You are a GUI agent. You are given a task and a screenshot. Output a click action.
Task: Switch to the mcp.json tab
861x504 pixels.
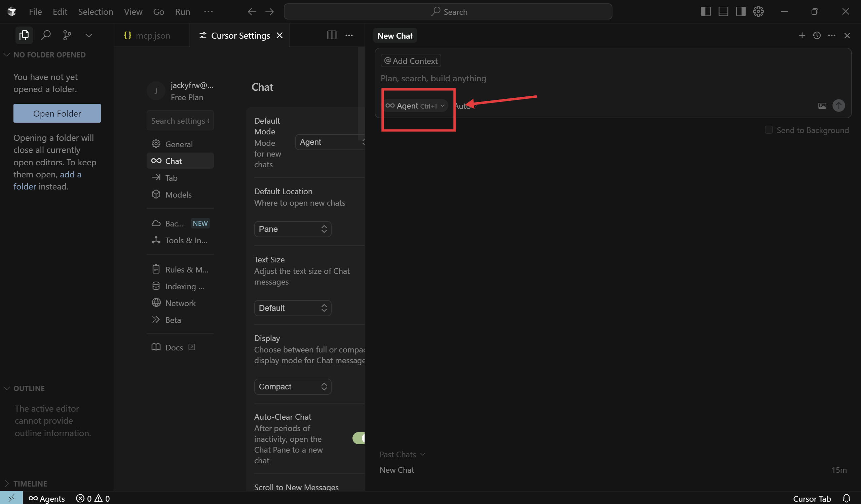point(152,35)
